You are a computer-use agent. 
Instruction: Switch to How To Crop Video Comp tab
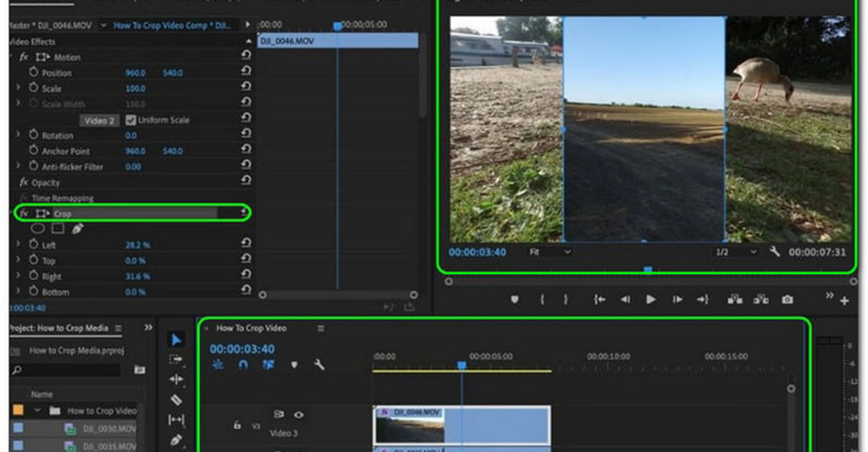(172, 26)
